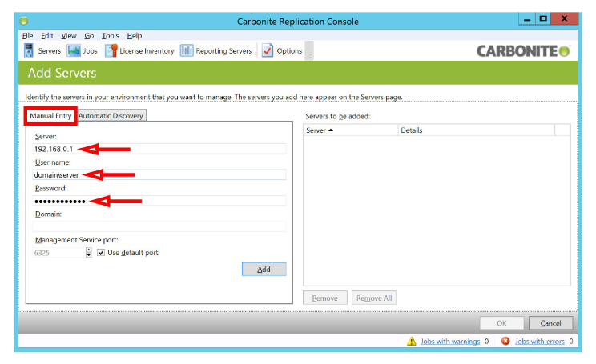Open the Options checkmark icon

[268, 50]
